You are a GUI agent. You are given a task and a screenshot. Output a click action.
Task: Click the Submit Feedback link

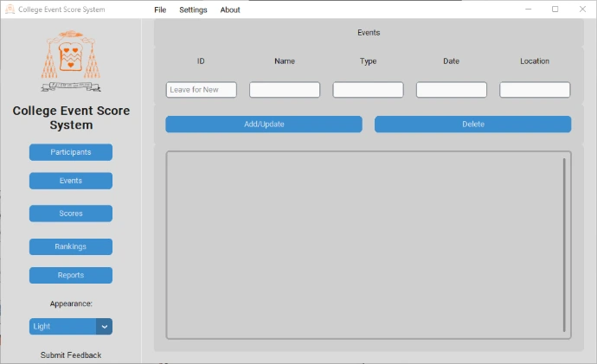click(71, 354)
